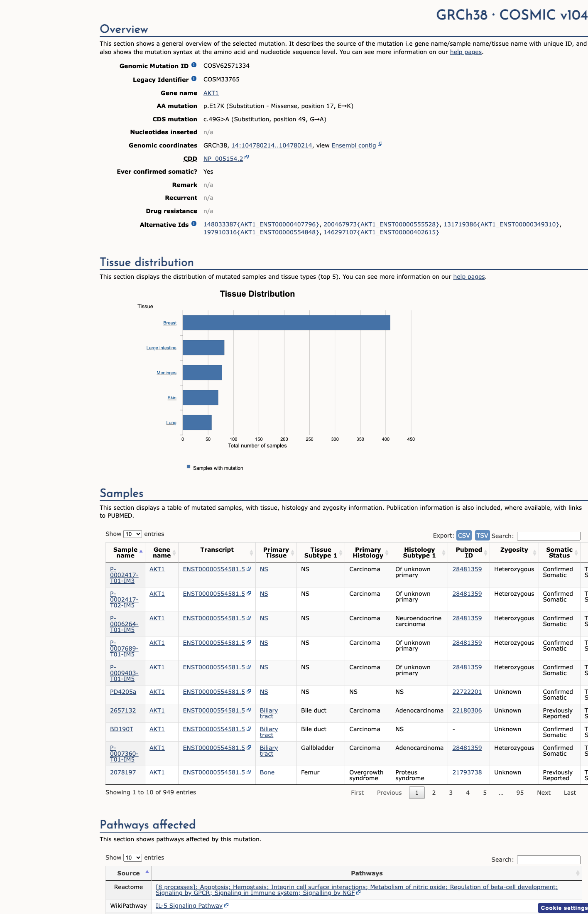Click external link icon after NP_005154.2
588x914 pixels.
tap(247, 157)
